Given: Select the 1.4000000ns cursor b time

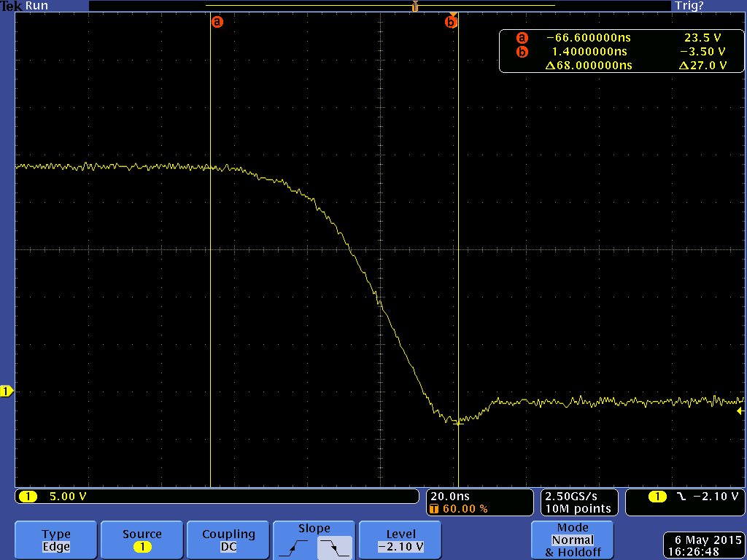Looking at the screenshot, I should 589,52.
